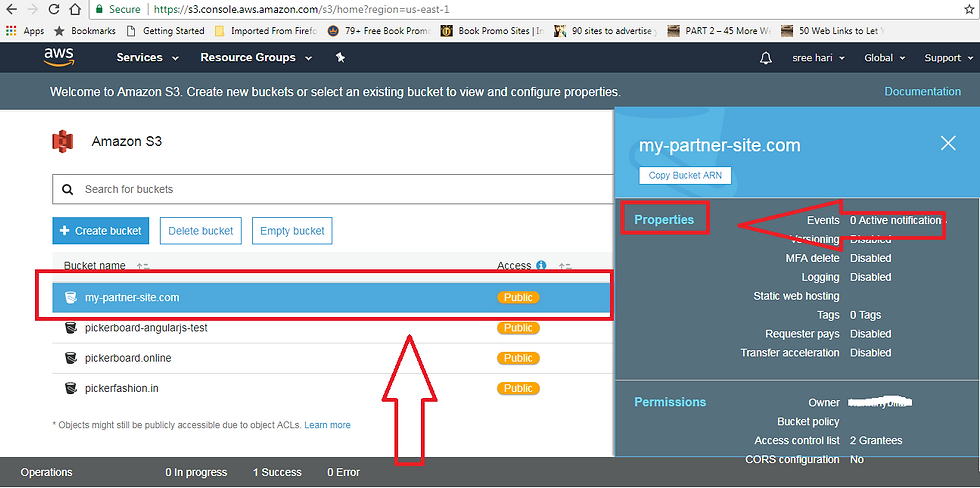Select the pickerboard.online bucket name
The width and height of the screenshot is (980, 488).
click(x=128, y=358)
